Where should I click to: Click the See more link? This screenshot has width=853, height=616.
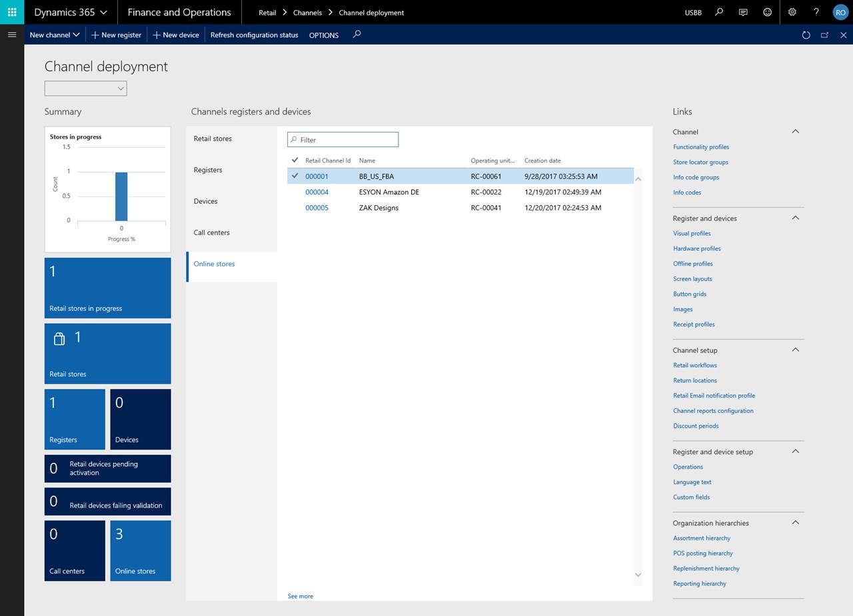click(301, 596)
